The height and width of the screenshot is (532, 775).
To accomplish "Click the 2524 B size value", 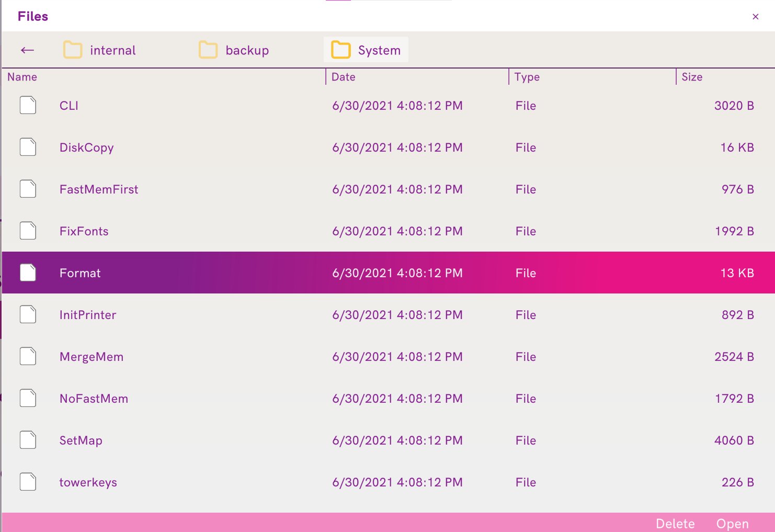I will pos(734,357).
